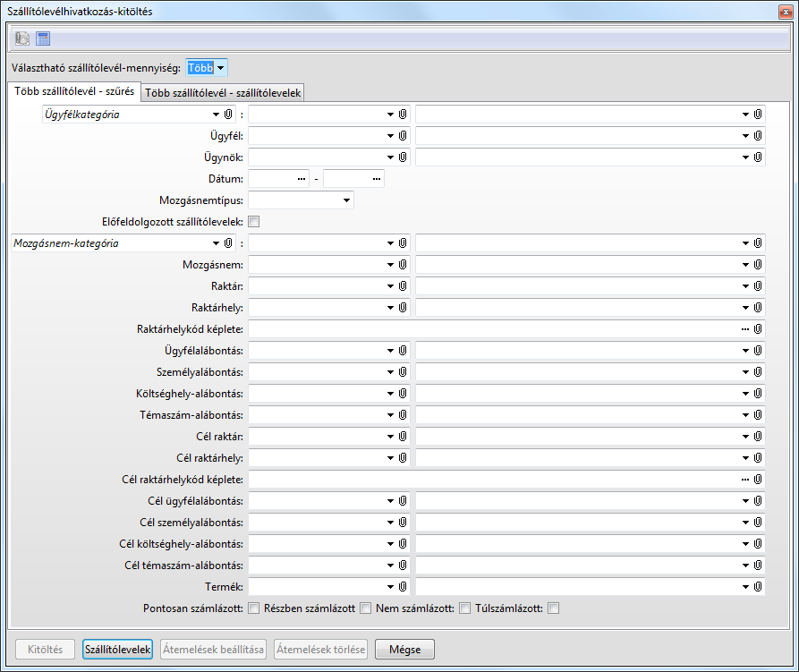Click the blue calculator table toolbar icon
This screenshot has height=672, width=799.
click(x=43, y=38)
